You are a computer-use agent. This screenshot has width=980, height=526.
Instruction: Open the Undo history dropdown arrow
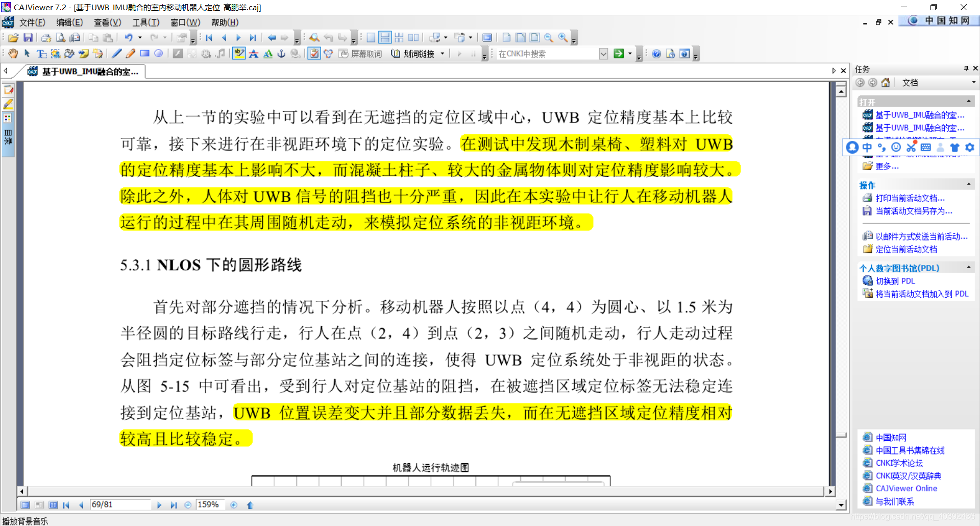[140, 38]
